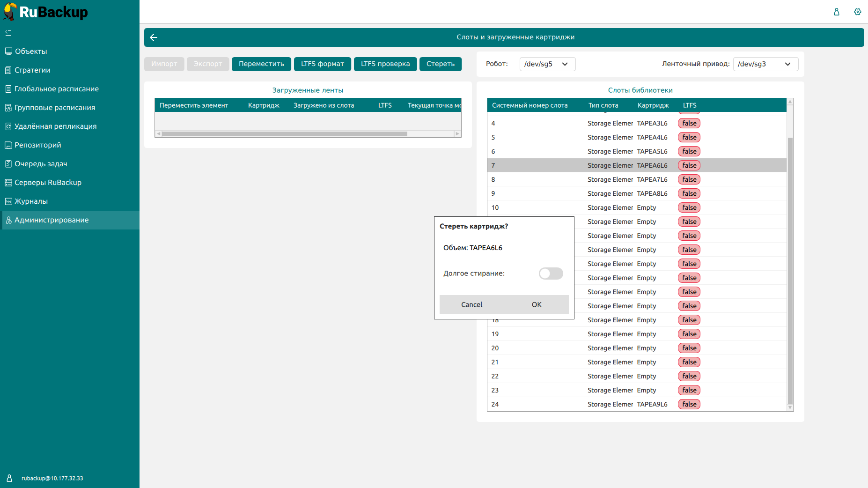Click the back arrow in the header
Screen dimensions: 868x488
(x=154, y=37)
